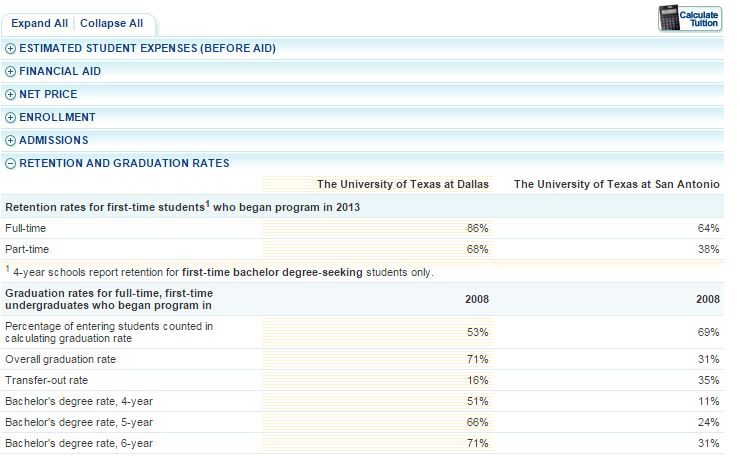Click Overall graduation rate label
The height and width of the screenshot is (459, 740).
click(x=60, y=359)
